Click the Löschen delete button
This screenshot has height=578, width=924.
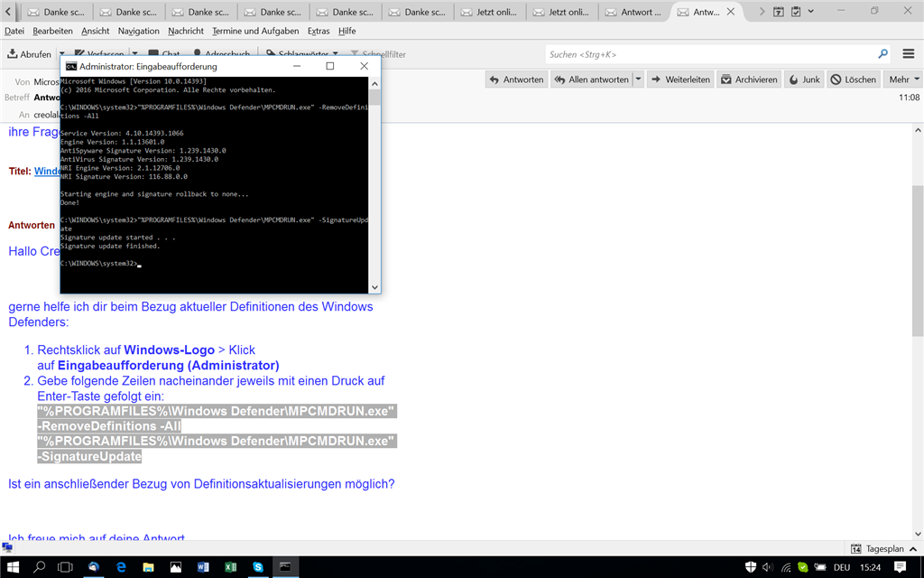pyautogui.click(x=854, y=79)
